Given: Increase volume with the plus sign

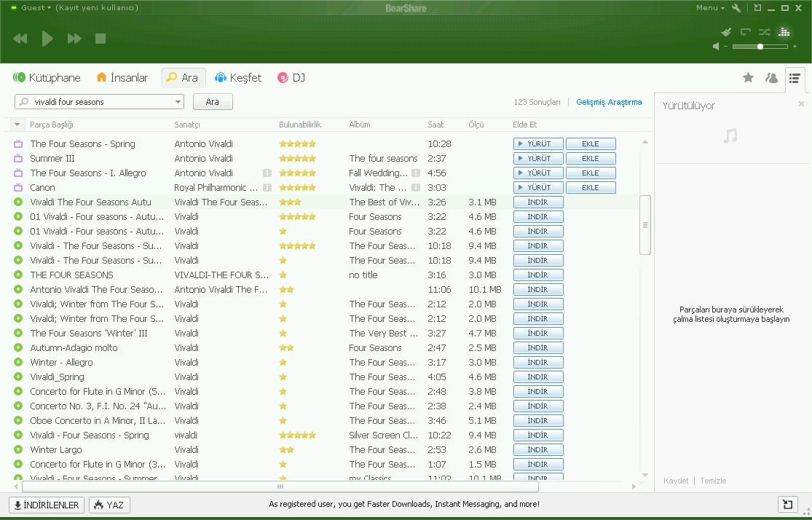Looking at the screenshot, I should [x=795, y=47].
